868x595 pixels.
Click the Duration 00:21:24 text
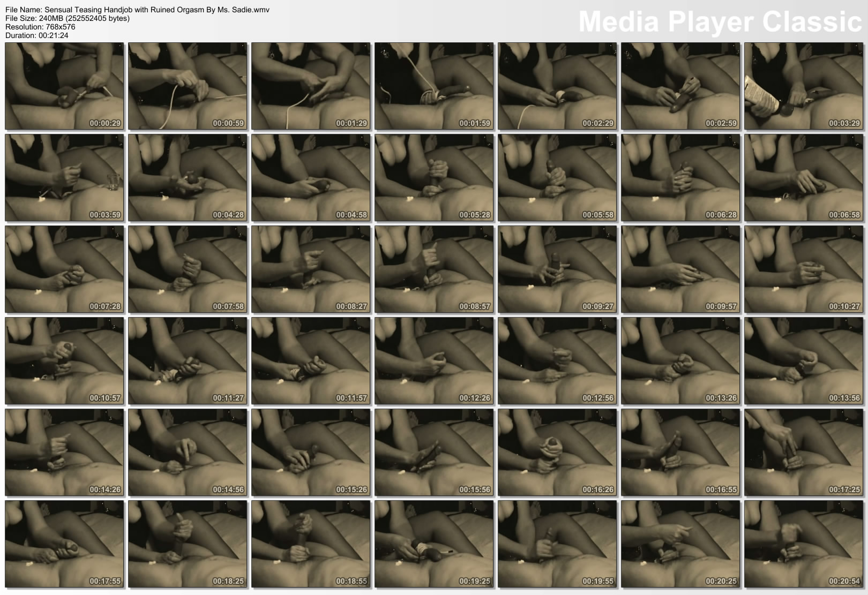tap(37, 35)
